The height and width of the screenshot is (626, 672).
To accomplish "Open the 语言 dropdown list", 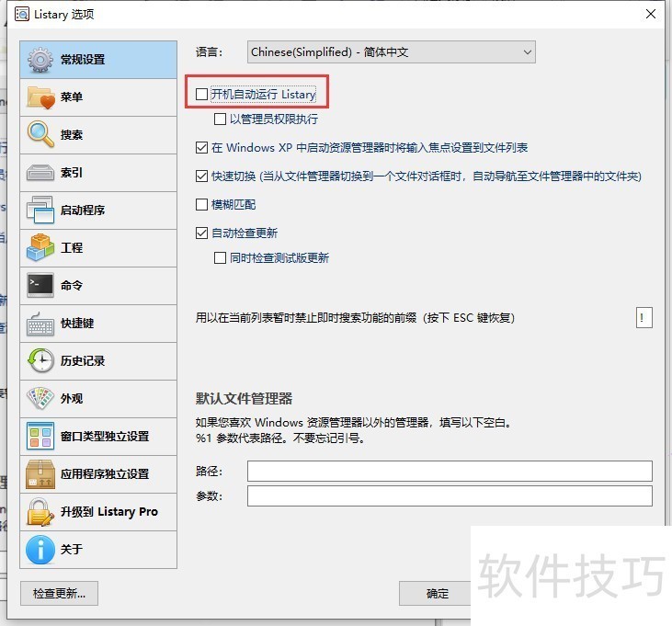I will 392,52.
